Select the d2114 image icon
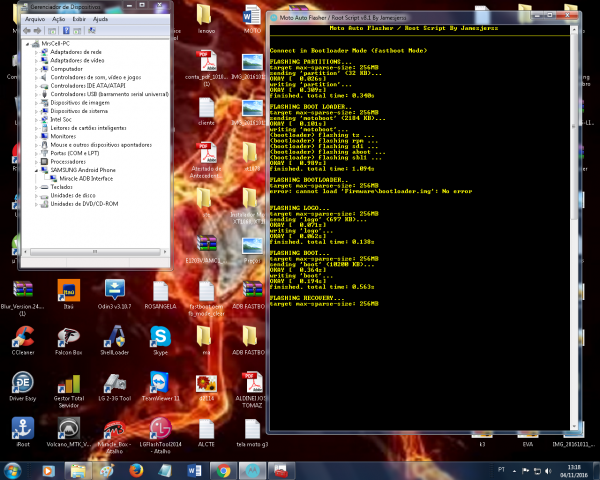Image resolution: width=600 pixels, height=480 pixels. coord(206,387)
